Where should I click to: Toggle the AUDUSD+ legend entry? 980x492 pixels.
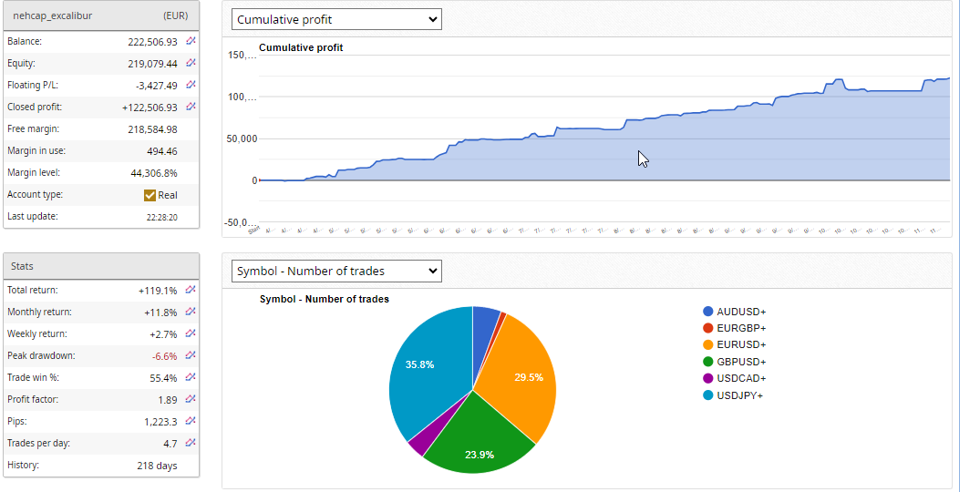click(740, 312)
